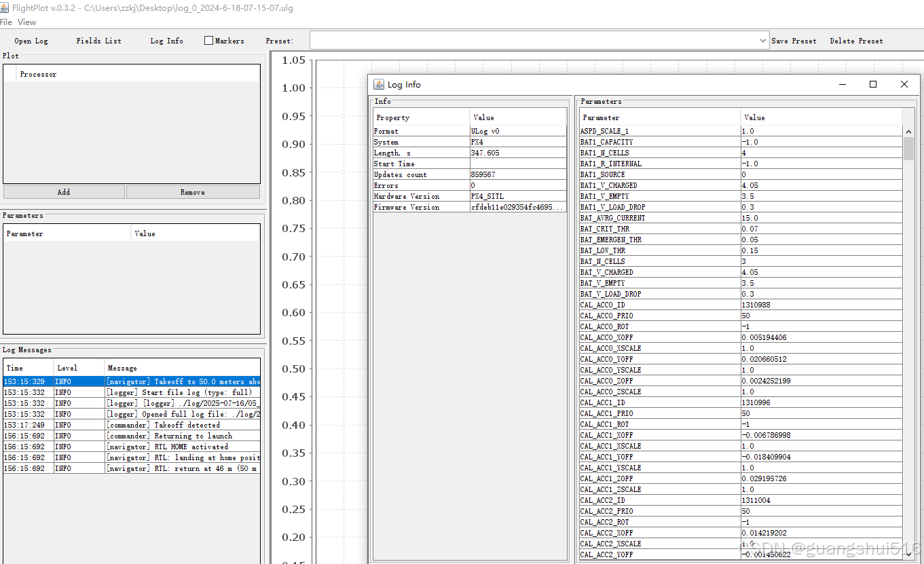This screenshot has height=564, width=924.
Task: Click the Message header in Log Messages
Action: (183, 368)
